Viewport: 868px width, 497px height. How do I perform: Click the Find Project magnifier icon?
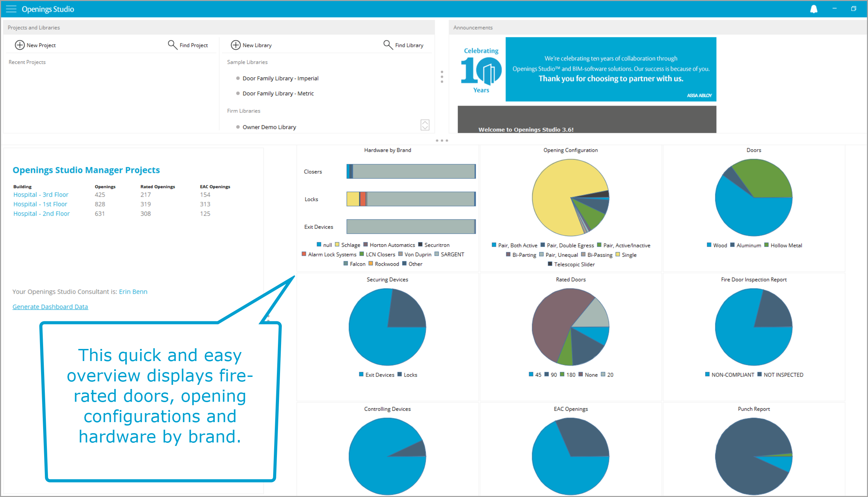click(172, 45)
